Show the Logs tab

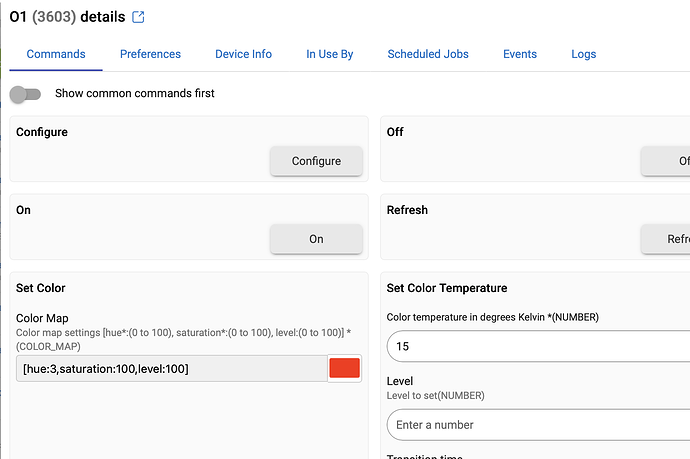[x=583, y=54]
